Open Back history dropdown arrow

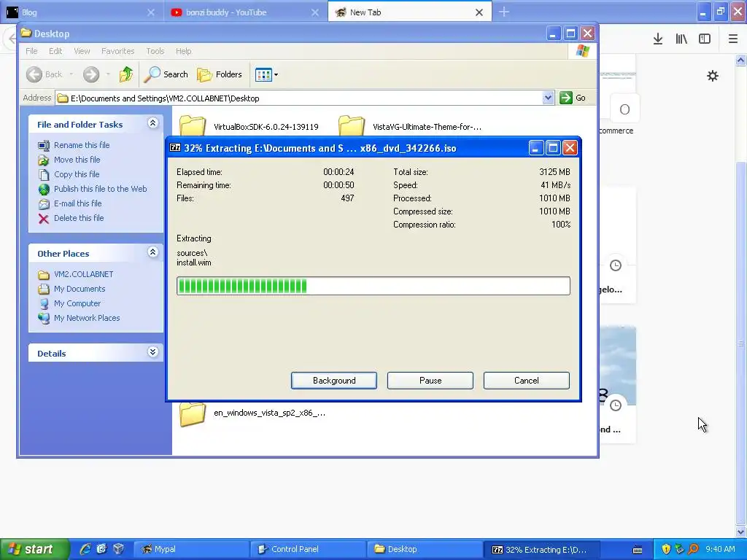[71, 74]
